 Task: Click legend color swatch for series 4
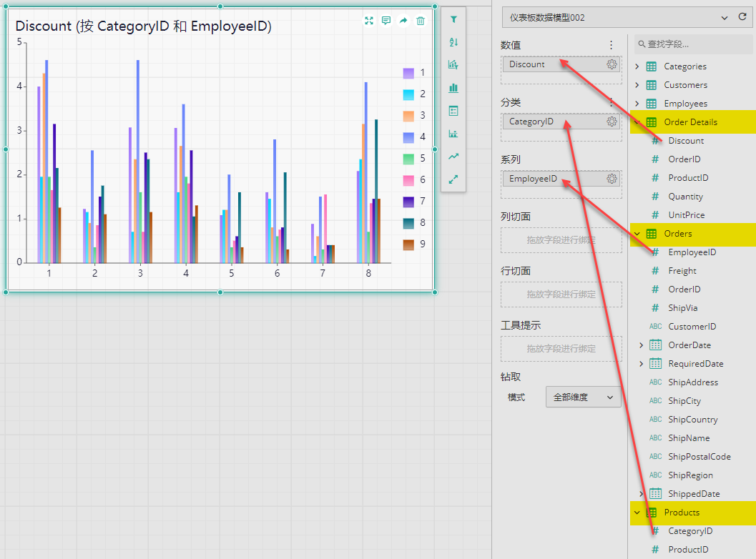click(x=408, y=137)
